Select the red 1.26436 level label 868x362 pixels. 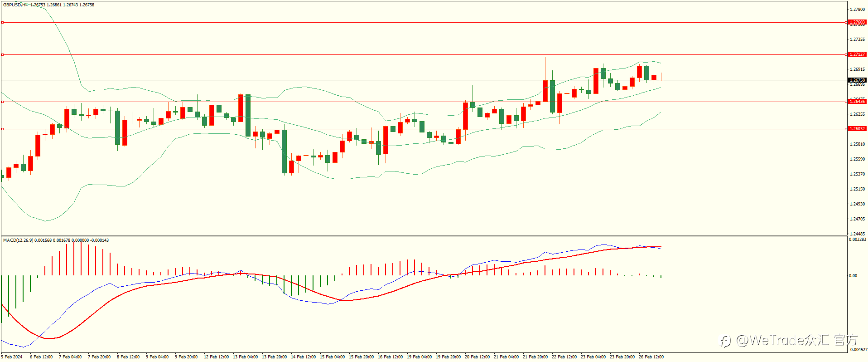tap(857, 102)
